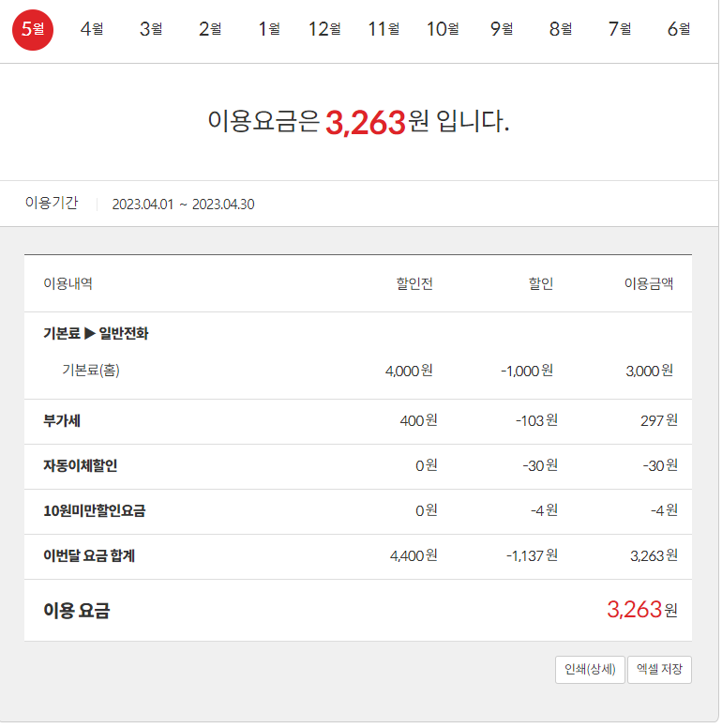Click the 10원미만할인요금 row label
The height and width of the screenshot is (728, 722).
[94, 510]
